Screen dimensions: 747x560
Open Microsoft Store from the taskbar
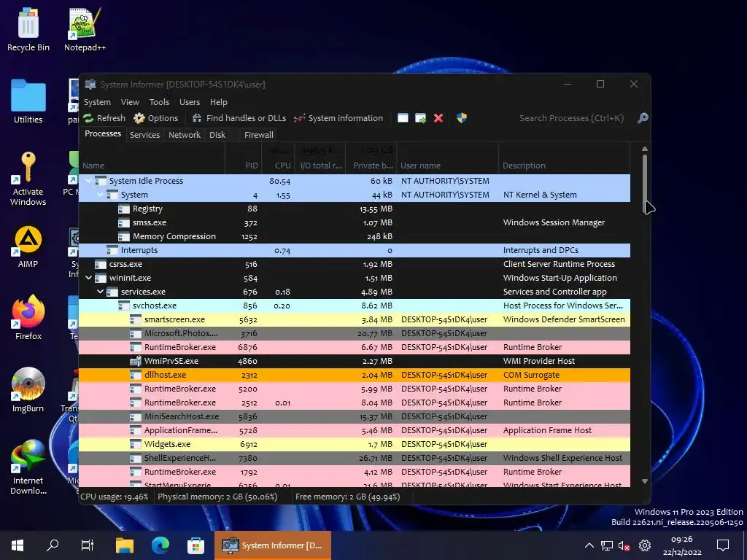(196, 545)
